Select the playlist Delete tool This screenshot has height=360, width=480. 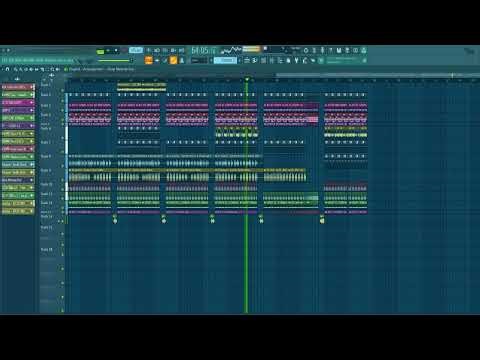(x=26, y=69)
